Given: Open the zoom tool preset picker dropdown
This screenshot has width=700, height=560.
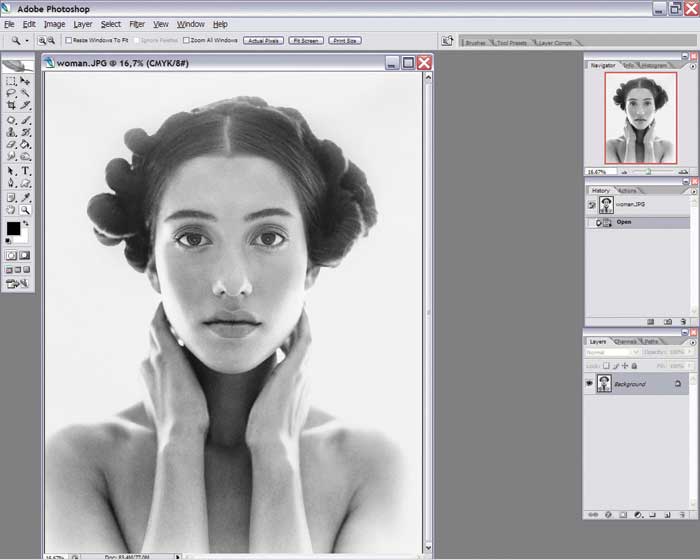Looking at the screenshot, I should (27, 40).
